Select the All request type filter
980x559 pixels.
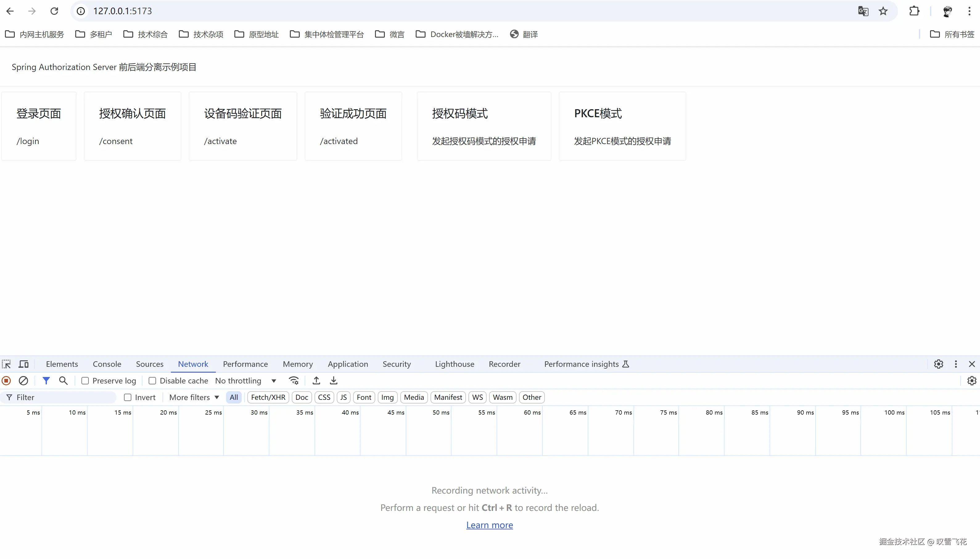(x=234, y=397)
